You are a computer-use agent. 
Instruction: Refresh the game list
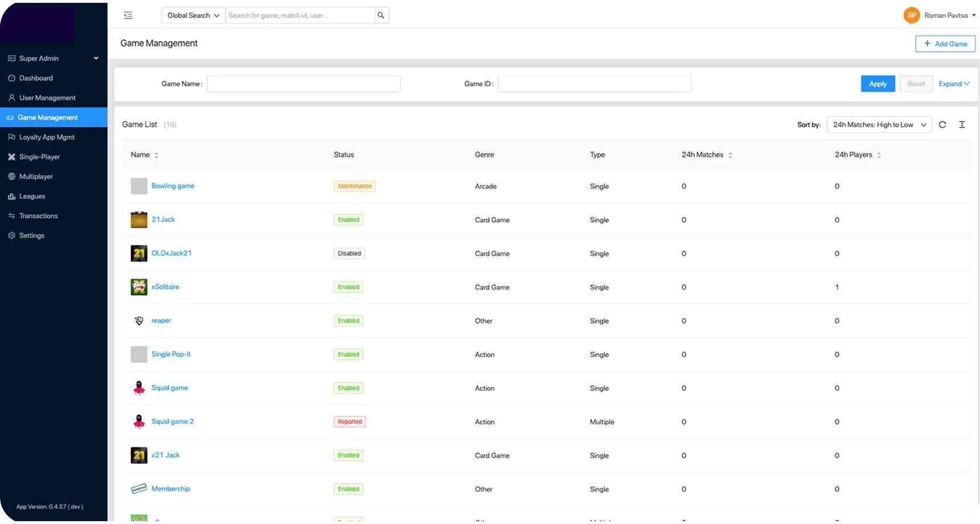point(942,125)
